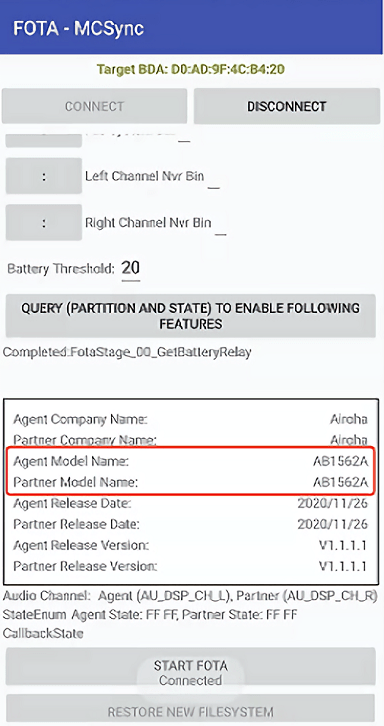Tap the Agent Model Name AB1562A row
384x726 pixels.
point(190,462)
